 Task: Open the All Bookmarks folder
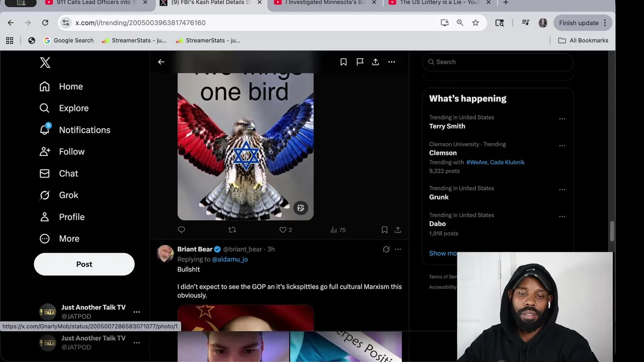583,40
